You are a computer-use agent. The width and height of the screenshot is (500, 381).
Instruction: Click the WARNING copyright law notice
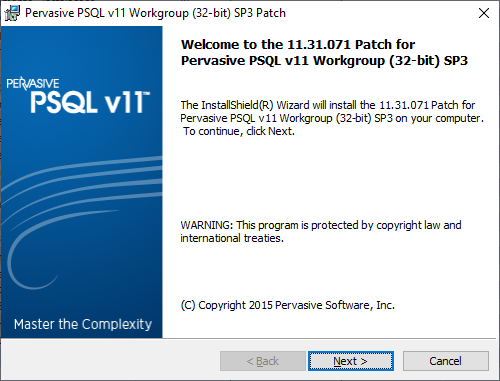tap(321, 231)
